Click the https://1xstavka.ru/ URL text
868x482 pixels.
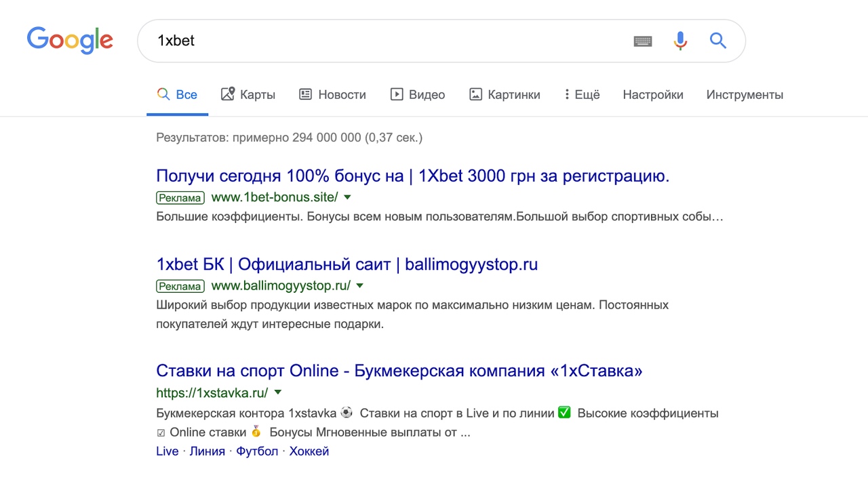212,393
